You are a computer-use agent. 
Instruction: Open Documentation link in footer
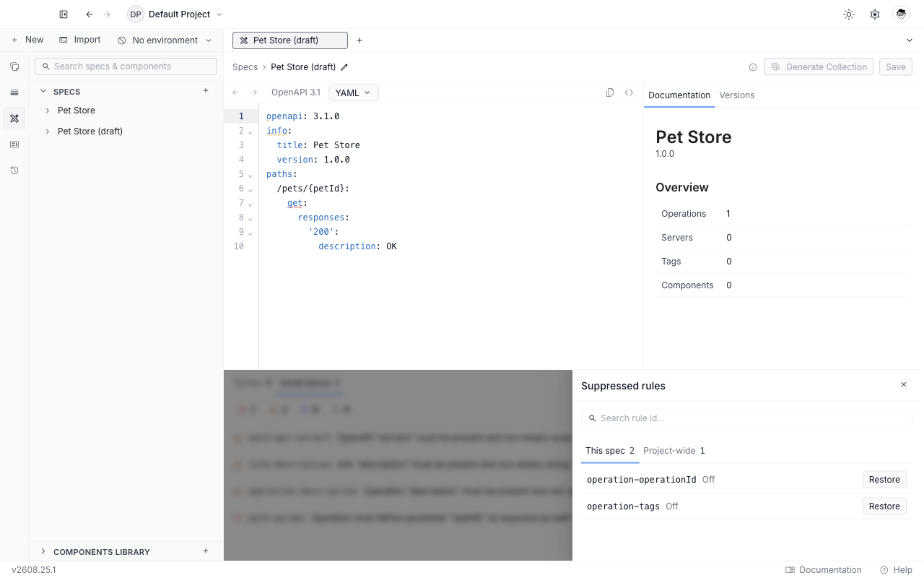tap(824, 570)
